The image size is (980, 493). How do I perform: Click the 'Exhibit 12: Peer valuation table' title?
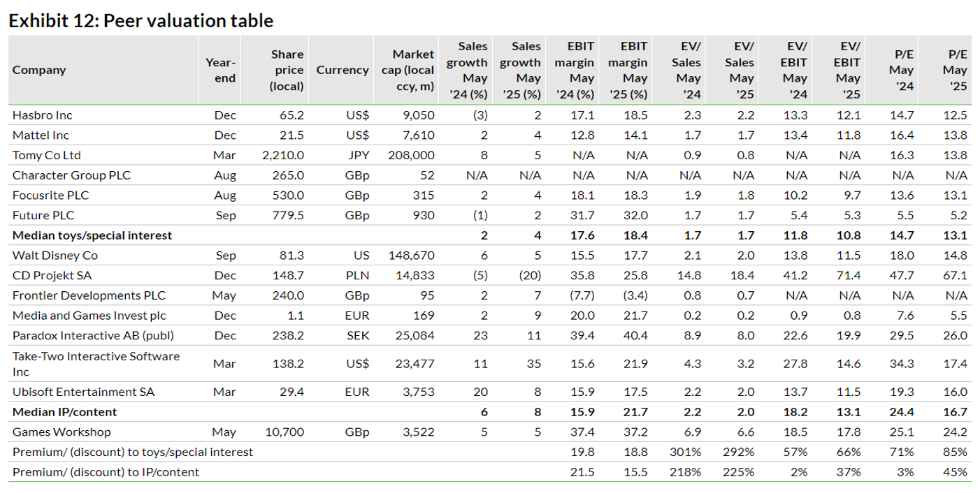pos(140,21)
